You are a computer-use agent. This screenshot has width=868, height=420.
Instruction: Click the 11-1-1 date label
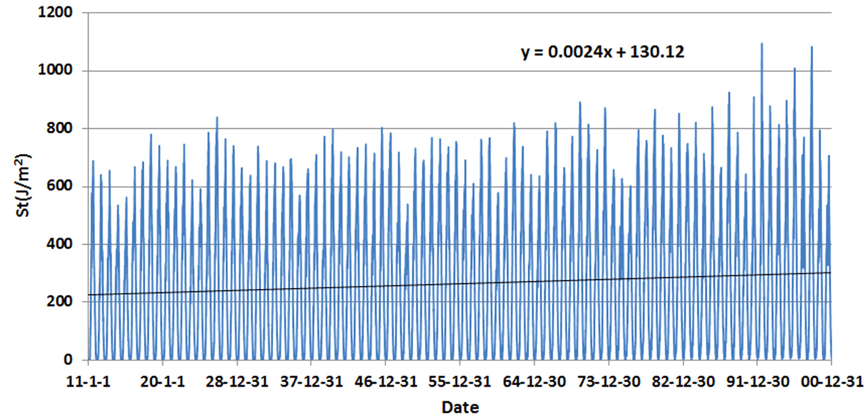click(88, 382)
